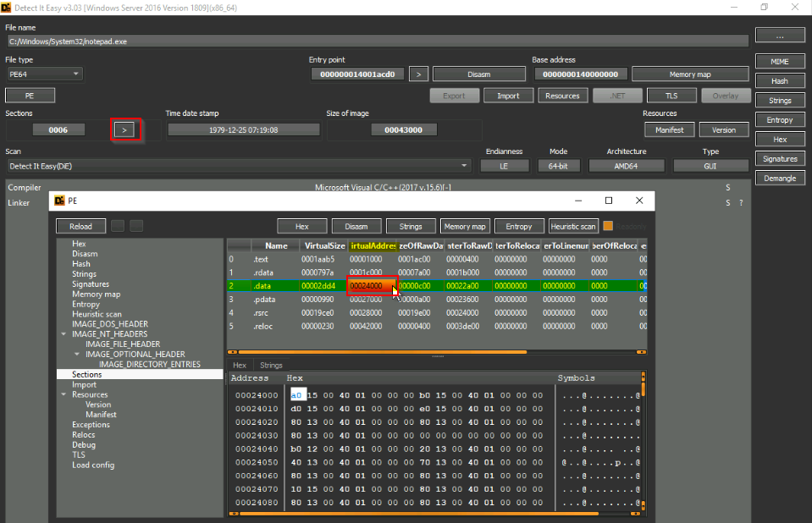This screenshot has height=523, width=812.
Task: Click the Base address value field
Action: [581, 74]
